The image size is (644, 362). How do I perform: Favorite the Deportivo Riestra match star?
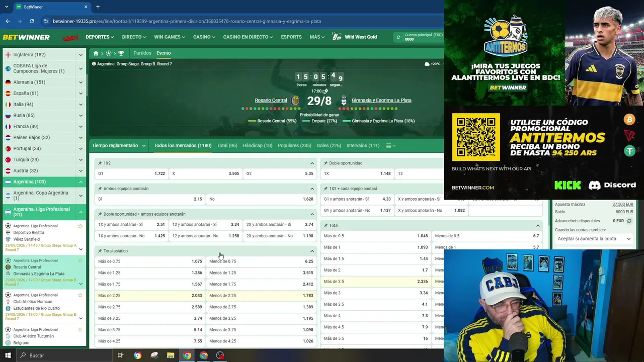tap(80, 226)
